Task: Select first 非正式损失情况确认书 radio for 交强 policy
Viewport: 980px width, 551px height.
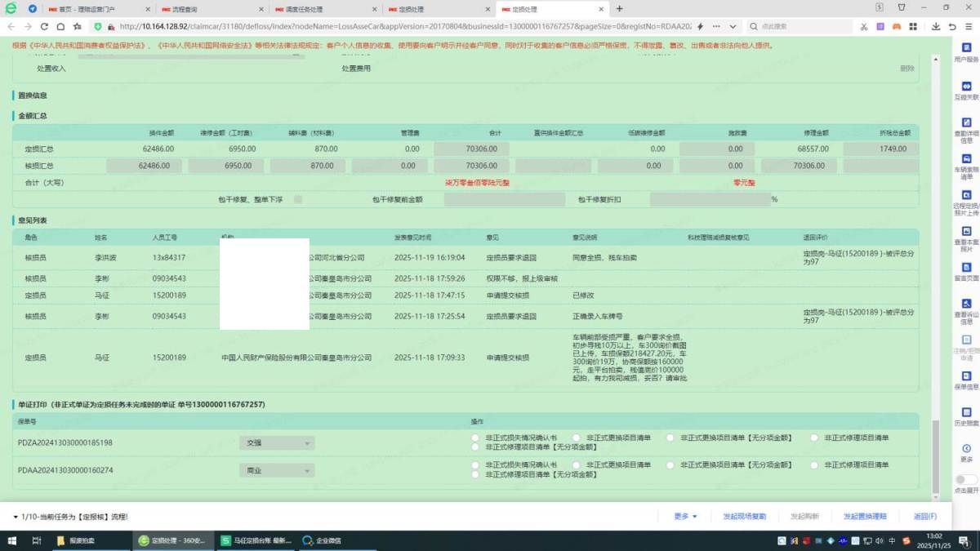Action: [475, 438]
